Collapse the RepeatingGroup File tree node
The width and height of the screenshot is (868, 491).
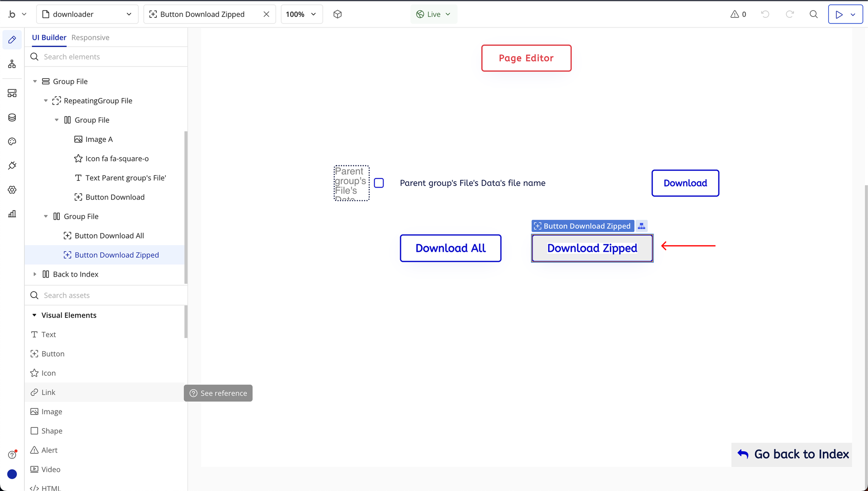[46, 101]
